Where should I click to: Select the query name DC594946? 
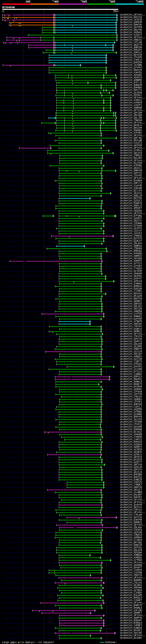8,8
